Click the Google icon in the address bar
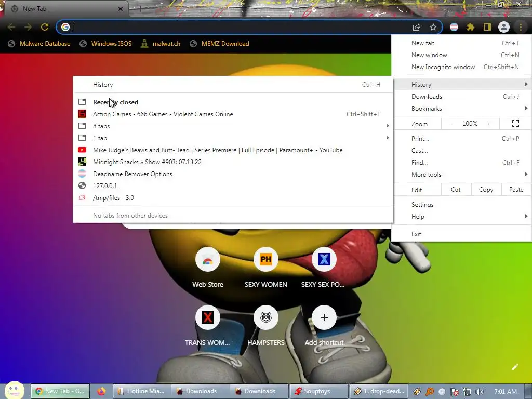The width and height of the screenshot is (532, 399). pyautogui.click(x=65, y=27)
